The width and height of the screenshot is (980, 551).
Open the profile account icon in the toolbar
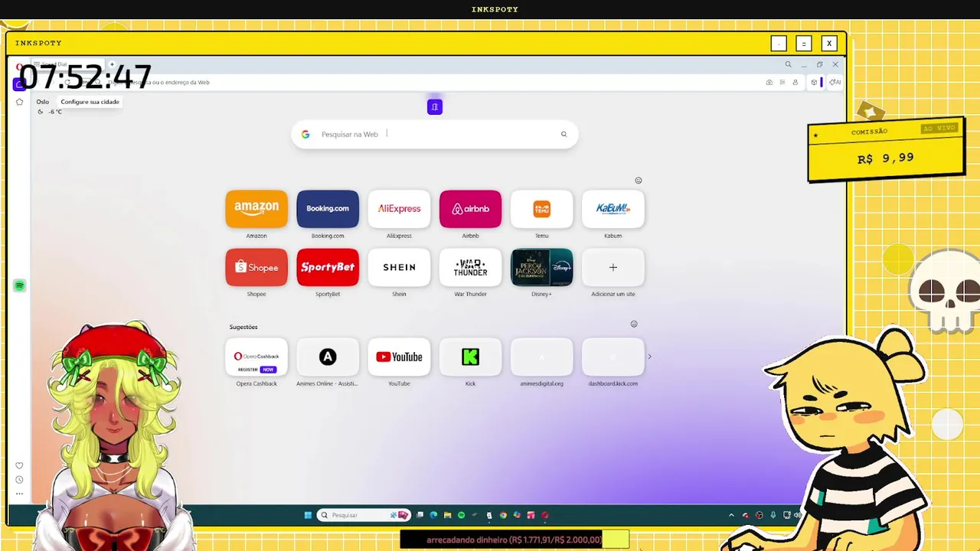(795, 82)
